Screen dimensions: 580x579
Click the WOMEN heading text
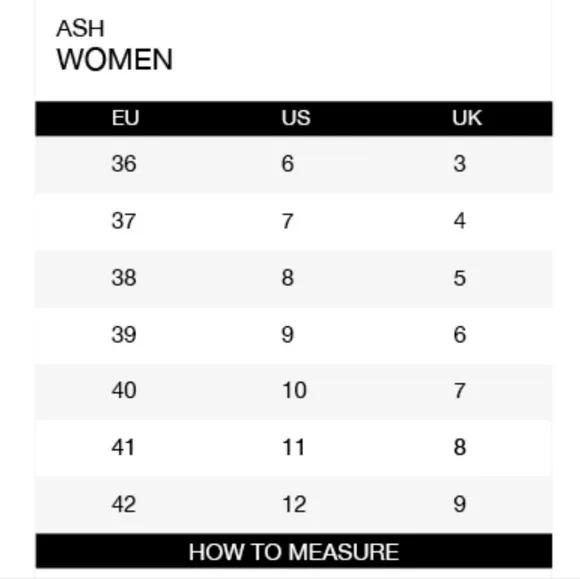pyautogui.click(x=115, y=59)
